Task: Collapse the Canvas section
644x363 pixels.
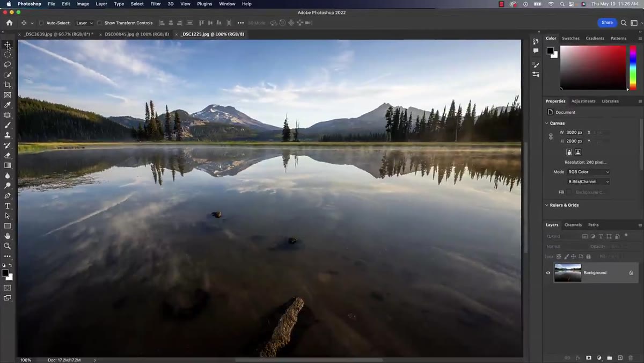Action: point(547,124)
